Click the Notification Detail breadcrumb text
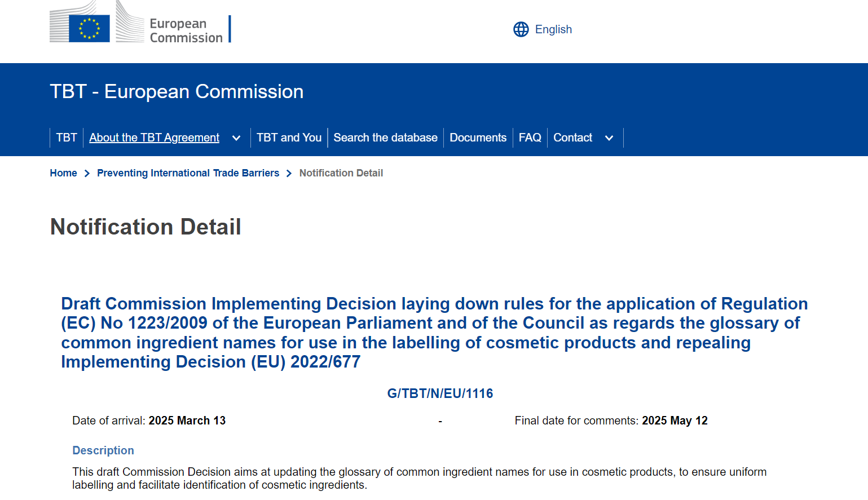The width and height of the screenshot is (868, 500). pos(341,173)
